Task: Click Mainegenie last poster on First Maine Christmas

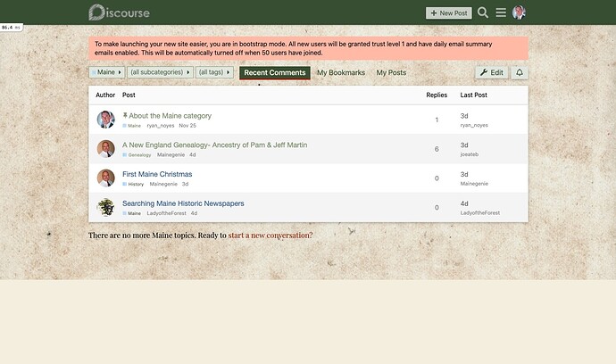Action: tap(474, 184)
